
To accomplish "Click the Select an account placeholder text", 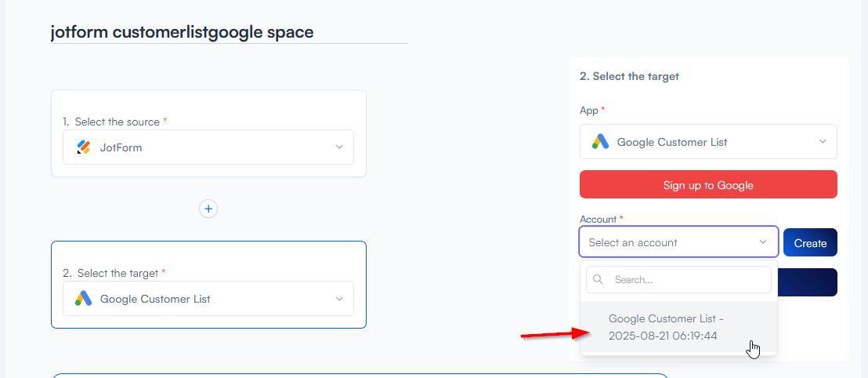I will 633,242.
